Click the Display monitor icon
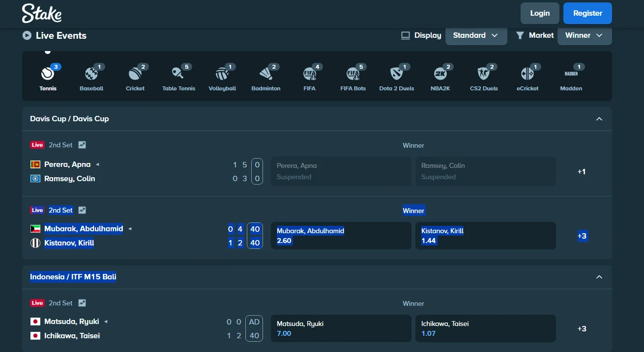 point(406,35)
